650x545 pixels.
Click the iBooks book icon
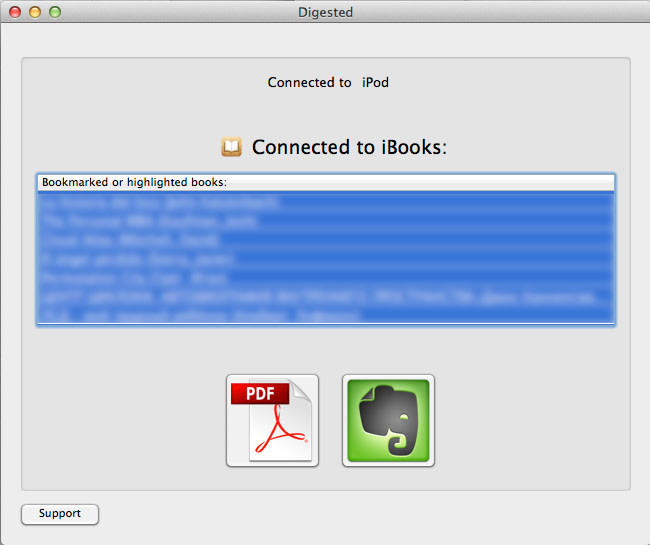coord(231,147)
